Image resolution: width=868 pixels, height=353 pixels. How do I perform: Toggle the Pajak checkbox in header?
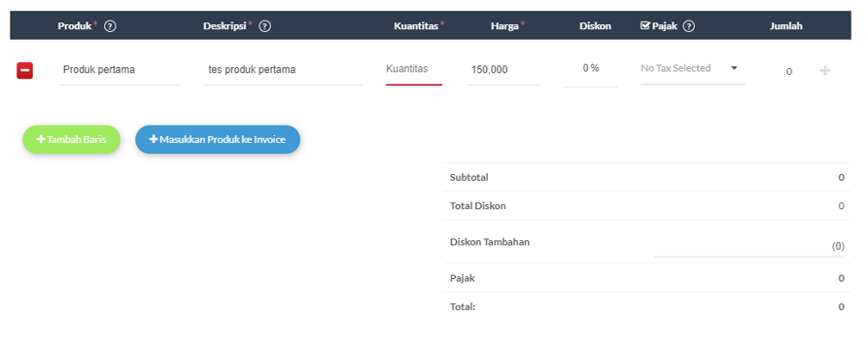(x=644, y=25)
